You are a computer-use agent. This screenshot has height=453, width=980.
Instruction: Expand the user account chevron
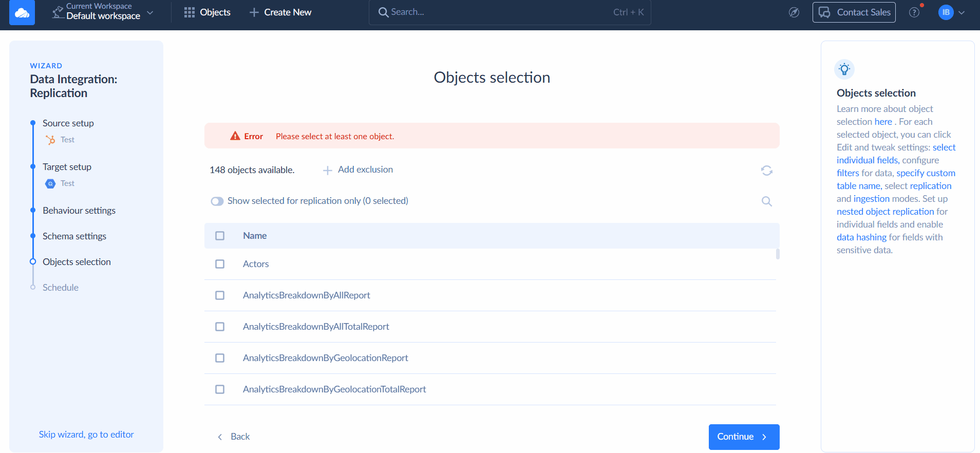962,12
